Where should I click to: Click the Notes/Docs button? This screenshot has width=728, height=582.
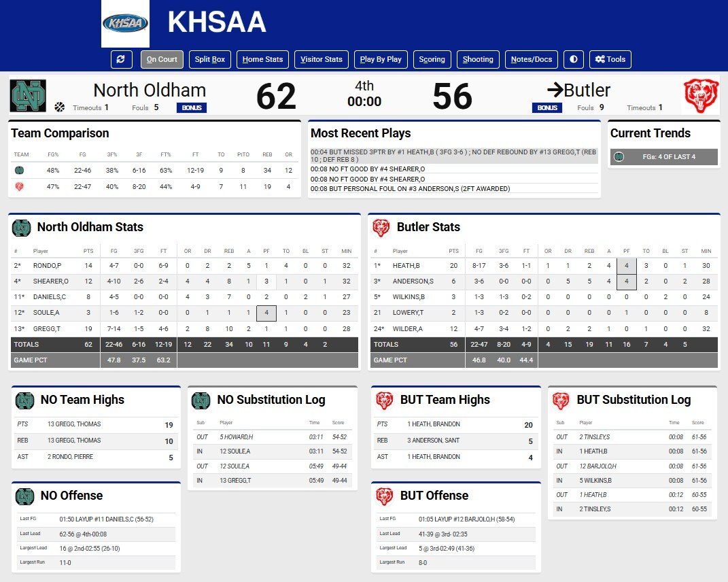tap(532, 59)
